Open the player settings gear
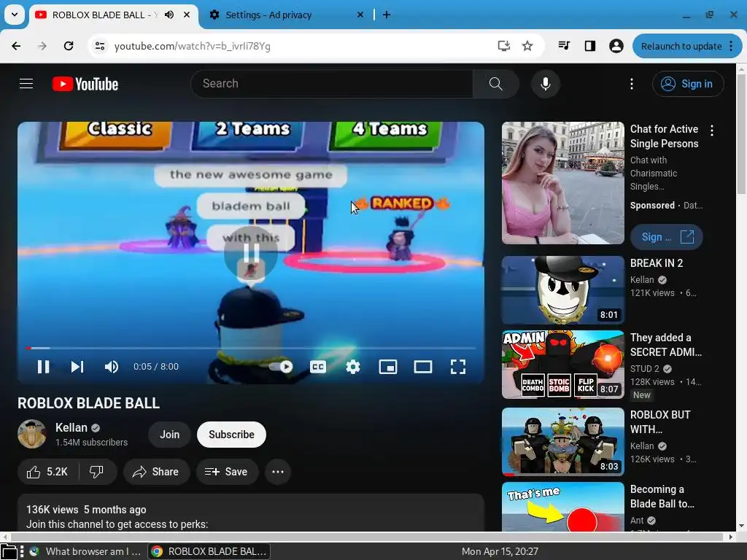 353,367
